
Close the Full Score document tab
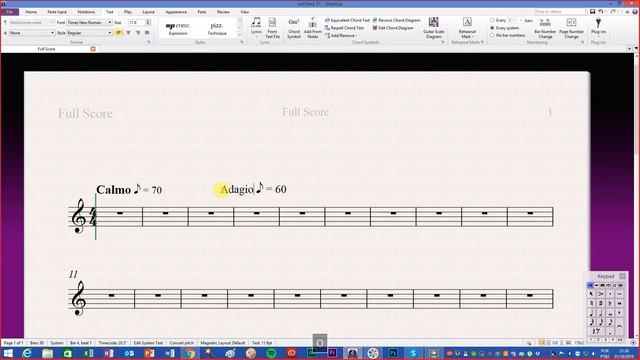click(93, 49)
